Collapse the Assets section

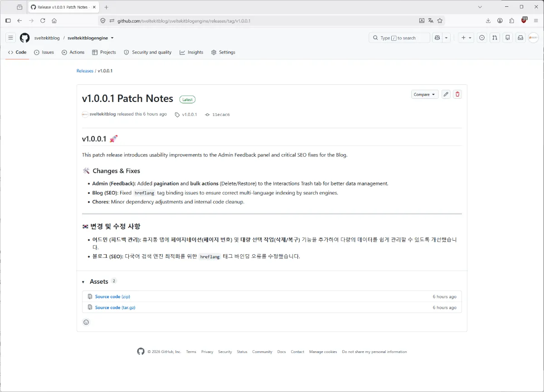click(x=83, y=282)
